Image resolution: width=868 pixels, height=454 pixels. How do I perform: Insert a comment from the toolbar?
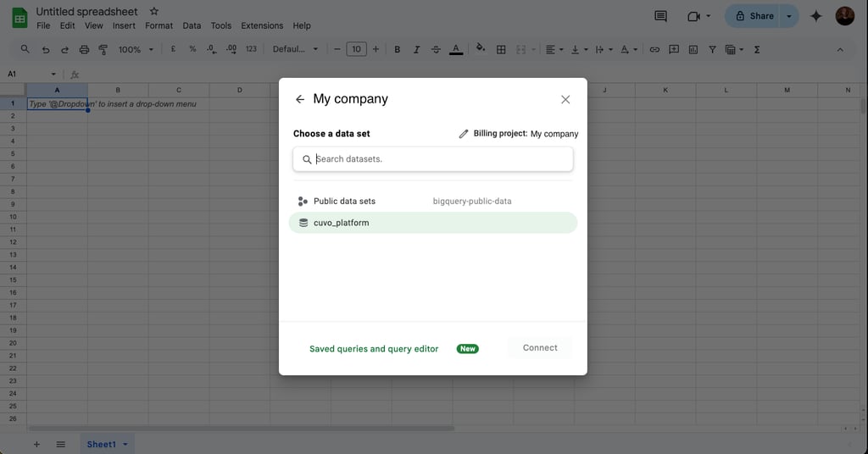(x=674, y=50)
